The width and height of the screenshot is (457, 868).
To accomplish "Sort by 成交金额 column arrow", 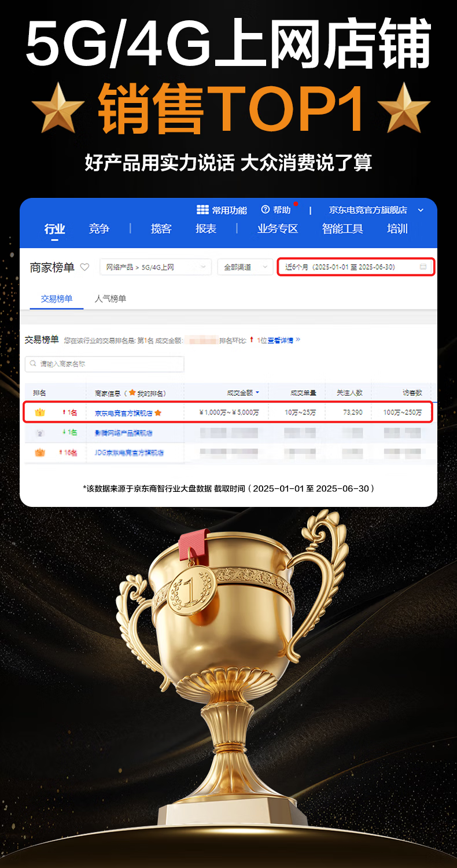I will [257, 393].
